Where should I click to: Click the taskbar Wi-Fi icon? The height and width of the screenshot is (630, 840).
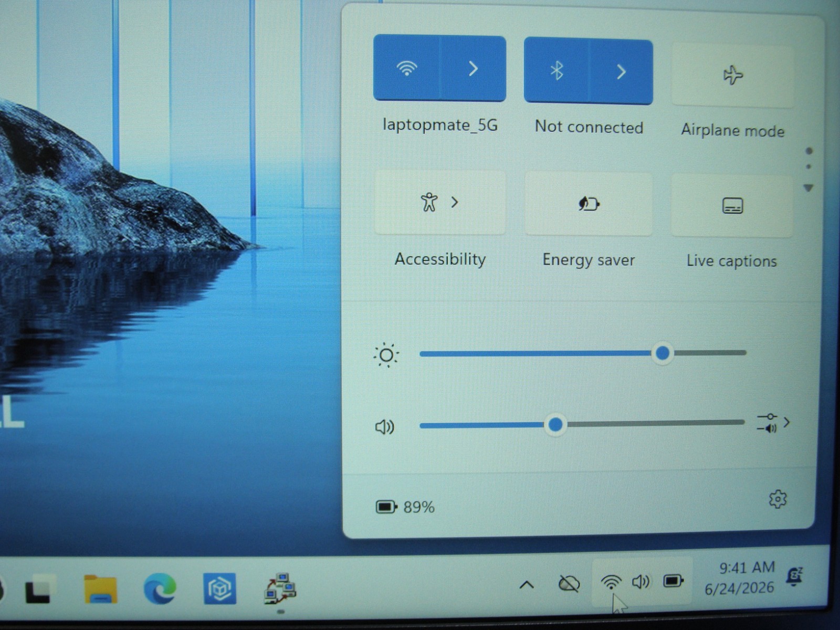click(x=611, y=582)
